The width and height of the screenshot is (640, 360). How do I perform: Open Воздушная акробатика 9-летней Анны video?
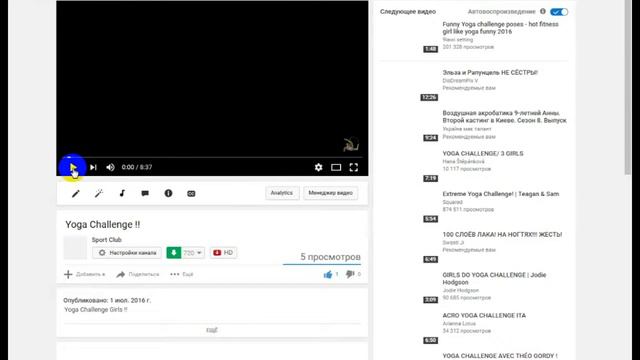click(x=504, y=117)
